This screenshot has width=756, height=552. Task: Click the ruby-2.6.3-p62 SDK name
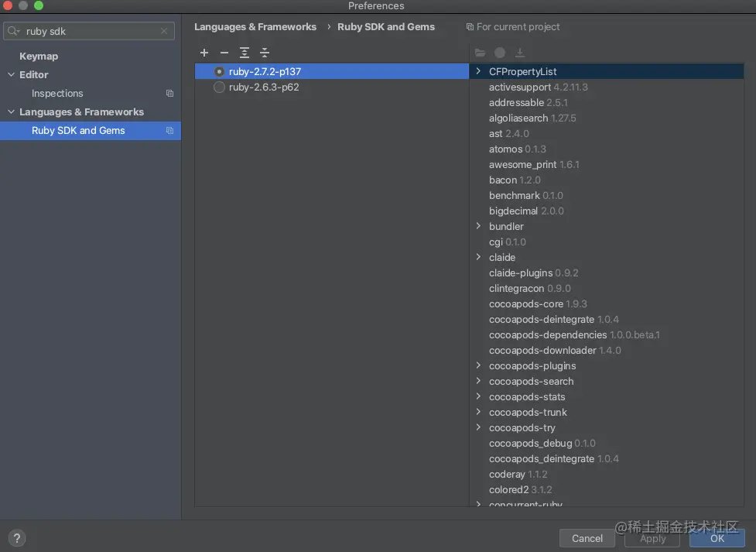coord(264,87)
